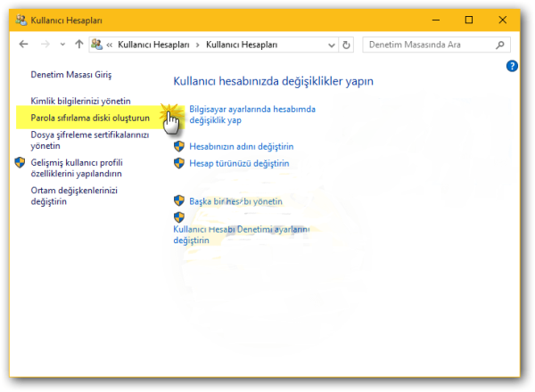Image resolution: width=535 pixels, height=392 pixels.
Task: Click shield icon next to Başka bir hesabı yönetin
Action: (x=179, y=200)
